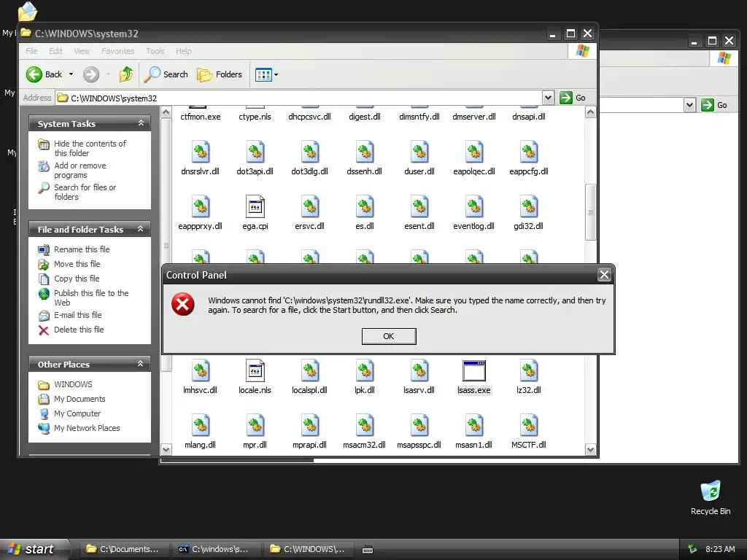
Task: Click Publish this file to the Web
Action: point(91,297)
